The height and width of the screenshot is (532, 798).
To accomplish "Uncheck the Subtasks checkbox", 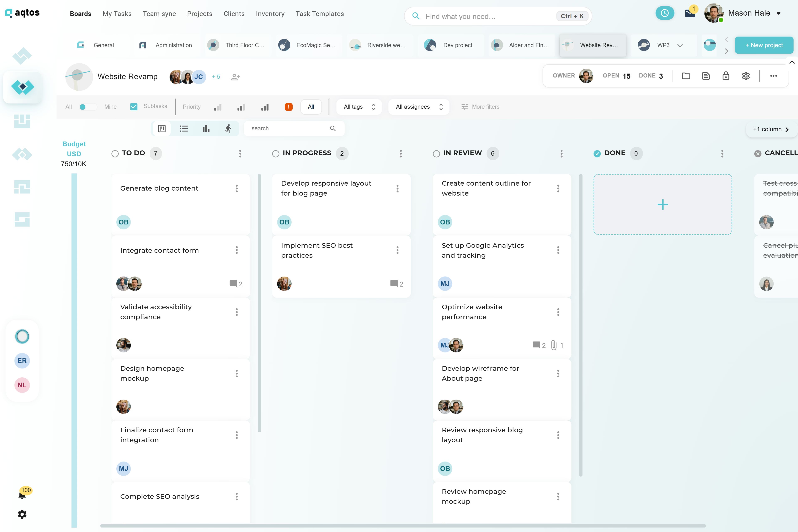I will [134, 107].
